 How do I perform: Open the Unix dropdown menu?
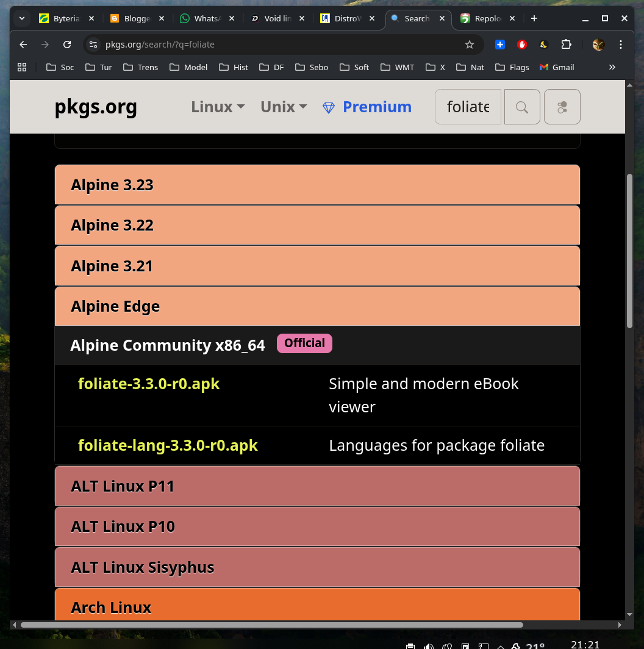click(284, 107)
